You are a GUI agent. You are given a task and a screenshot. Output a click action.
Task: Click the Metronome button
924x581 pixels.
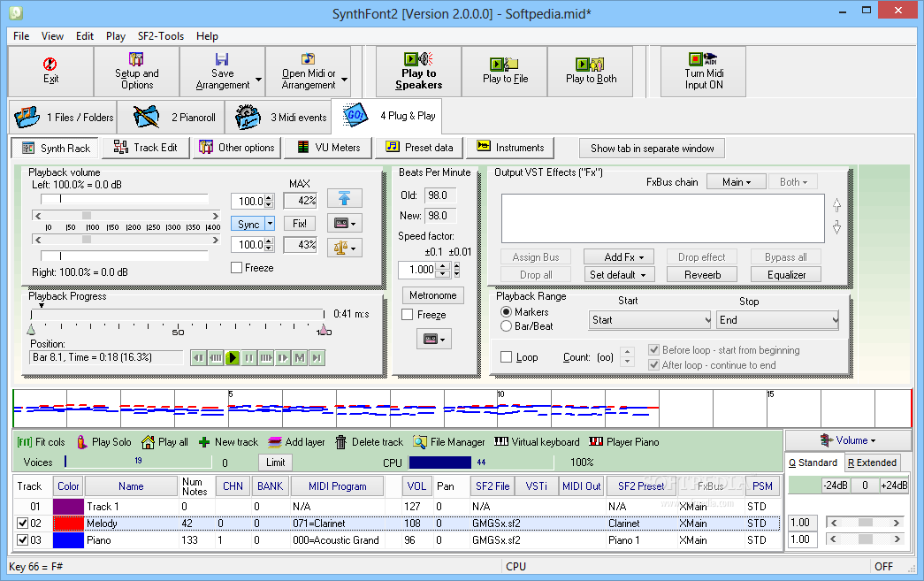point(433,295)
